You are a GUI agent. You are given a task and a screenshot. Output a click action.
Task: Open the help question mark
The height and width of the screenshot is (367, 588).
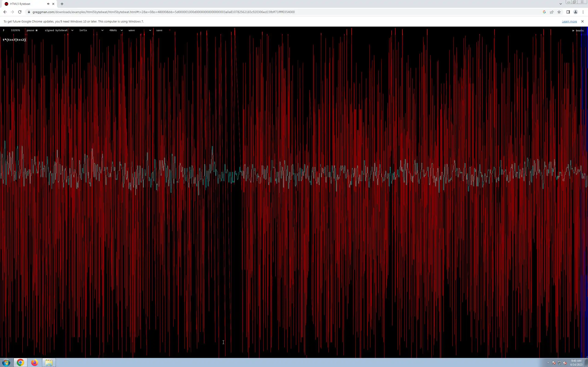click(4, 30)
